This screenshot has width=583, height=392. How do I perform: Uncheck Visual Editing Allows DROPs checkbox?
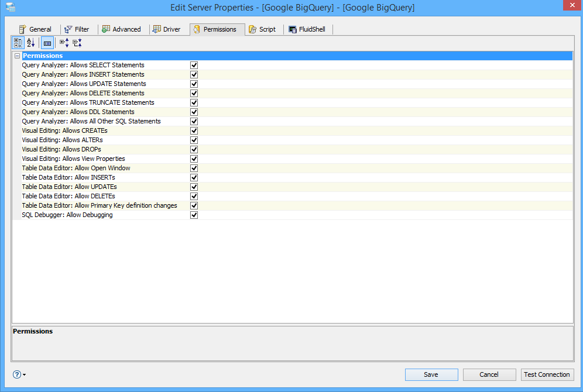point(194,149)
